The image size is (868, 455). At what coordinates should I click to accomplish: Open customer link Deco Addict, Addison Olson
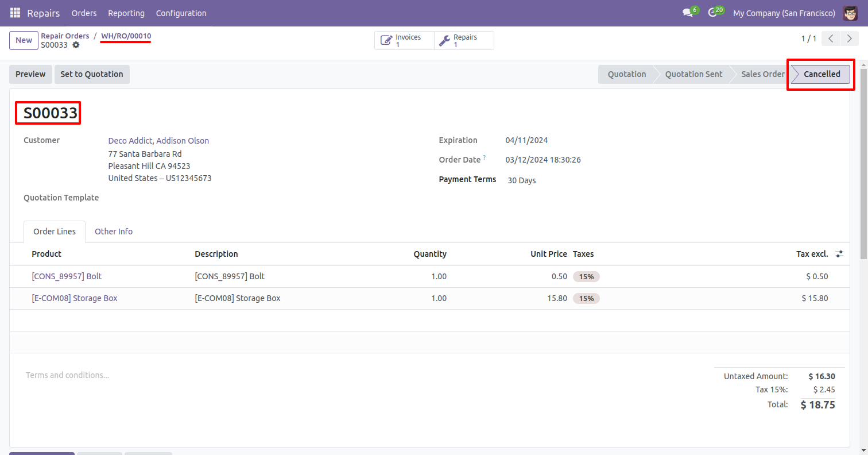[x=158, y=141]
